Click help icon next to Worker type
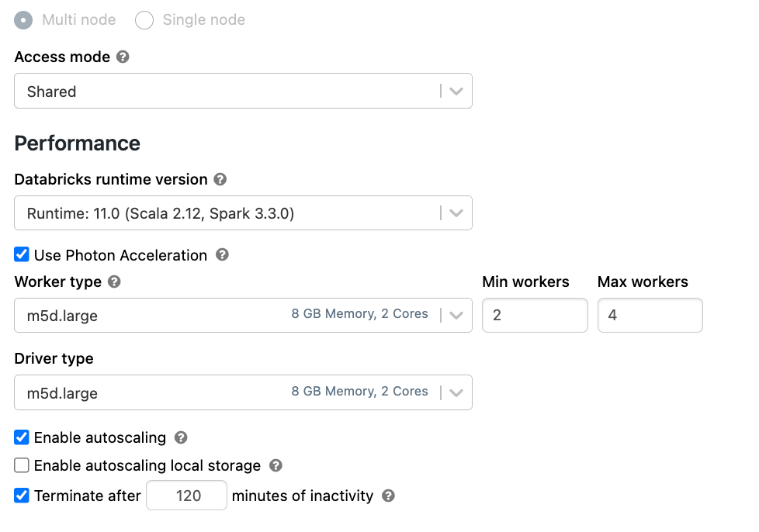The height and width of the screenshot is (532, 759). point(114,282)
